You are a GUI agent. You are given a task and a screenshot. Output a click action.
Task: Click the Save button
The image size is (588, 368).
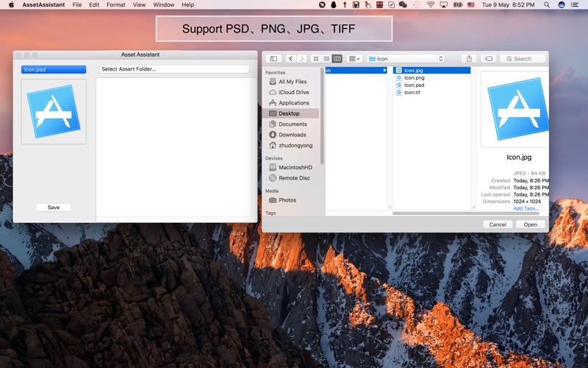(54, 208)
